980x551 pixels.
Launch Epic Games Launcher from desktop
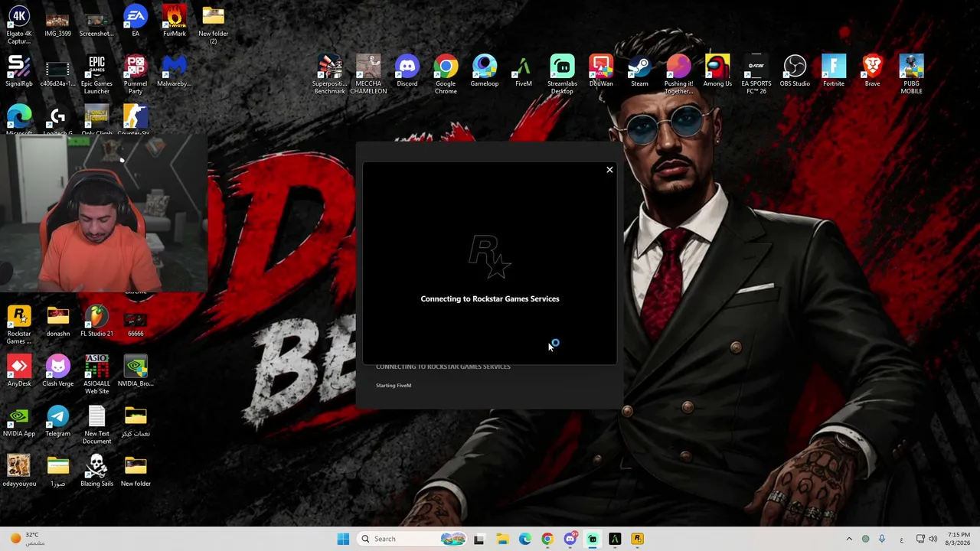coord(96,75)
